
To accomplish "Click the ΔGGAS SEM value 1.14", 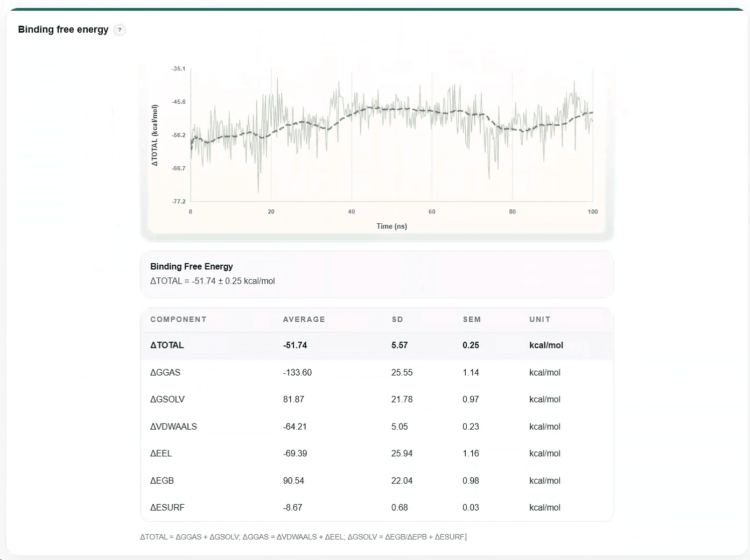I will coord(471,372).
